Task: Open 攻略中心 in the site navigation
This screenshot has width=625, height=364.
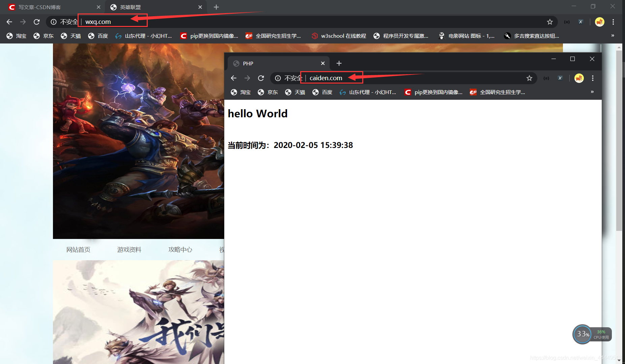Action: (x=180, y=250)
